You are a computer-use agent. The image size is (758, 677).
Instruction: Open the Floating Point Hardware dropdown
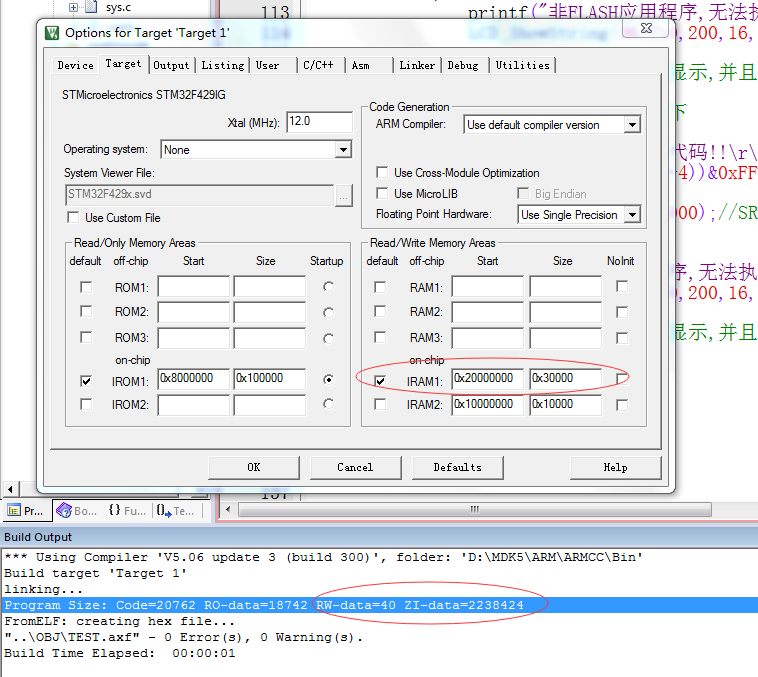(632, 215)
